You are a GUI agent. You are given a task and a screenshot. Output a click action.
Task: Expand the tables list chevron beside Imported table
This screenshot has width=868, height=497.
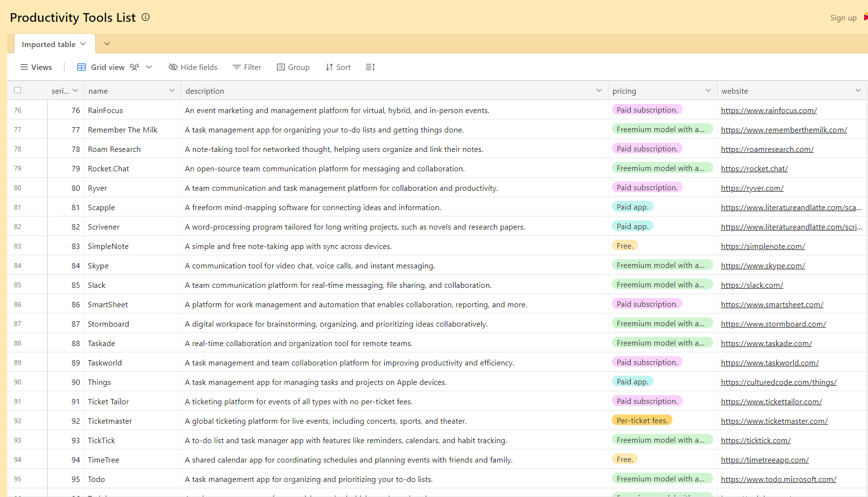point(107,44)
